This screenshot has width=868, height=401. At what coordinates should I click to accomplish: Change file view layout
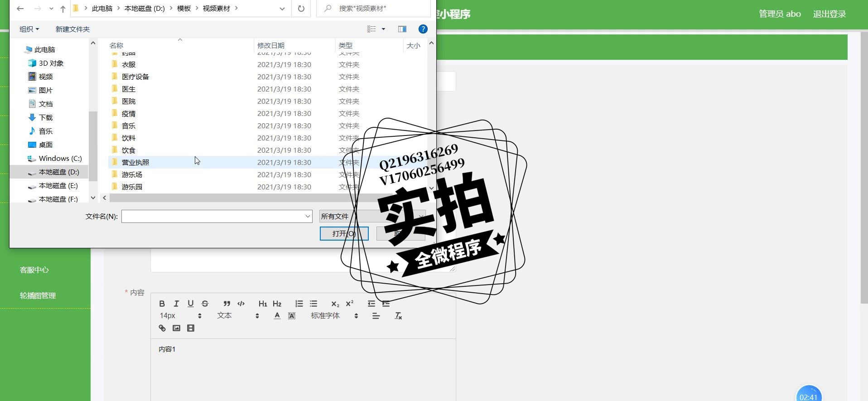(x=371, y=29)
